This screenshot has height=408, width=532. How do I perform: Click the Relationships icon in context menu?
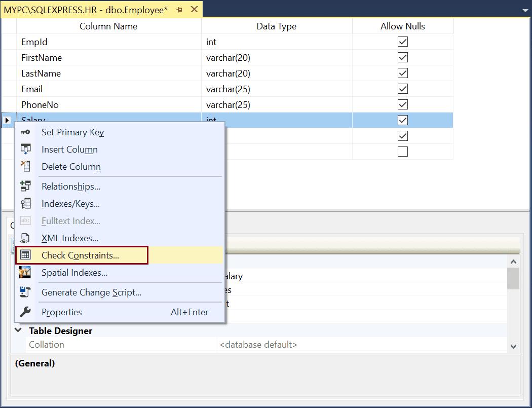click(24, 186)
